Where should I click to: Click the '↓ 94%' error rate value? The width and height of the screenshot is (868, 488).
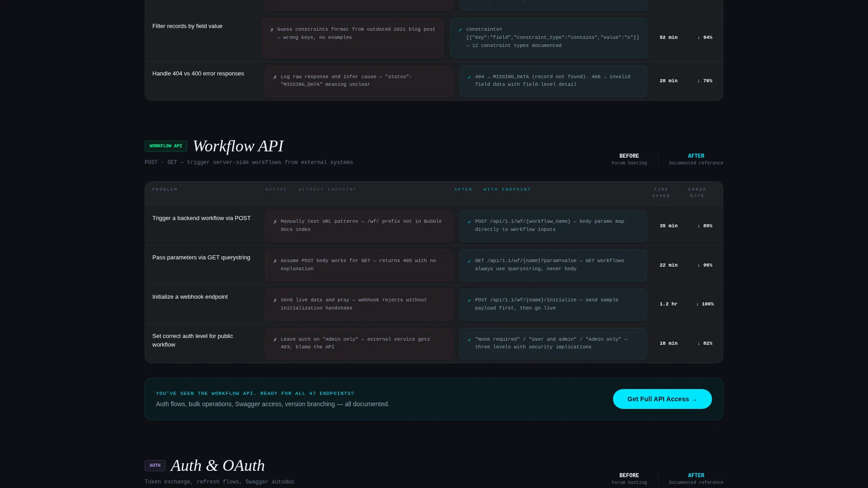(x=705, y=38)
